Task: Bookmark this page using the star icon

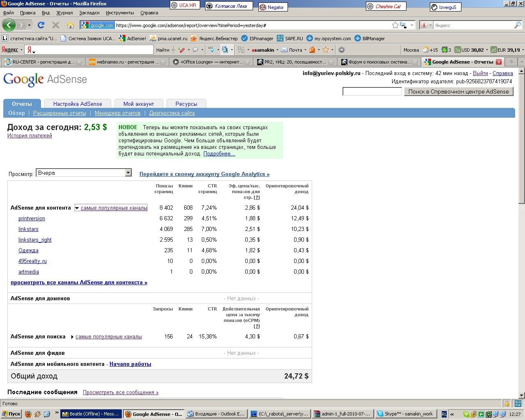Action: click(x=395, y=25)
